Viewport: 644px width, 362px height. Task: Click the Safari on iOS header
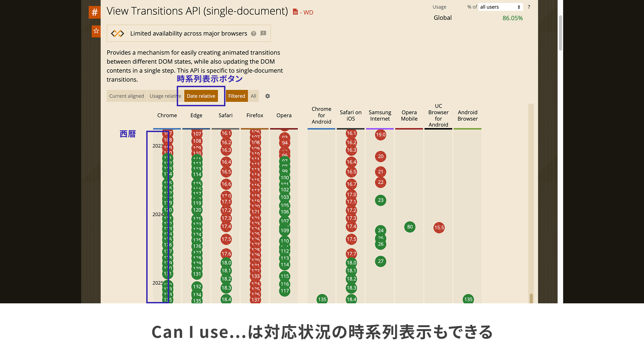coord(351,115)
